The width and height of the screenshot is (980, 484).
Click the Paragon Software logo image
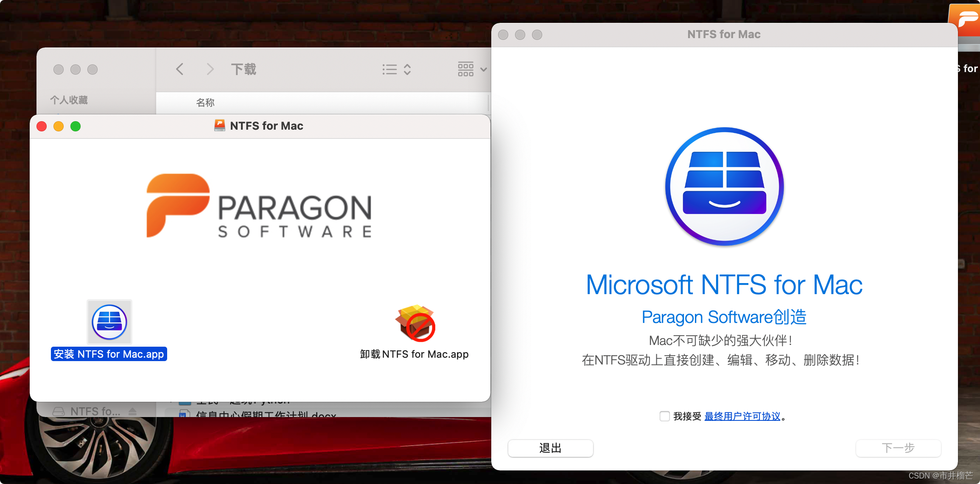(x=259, y=206)
